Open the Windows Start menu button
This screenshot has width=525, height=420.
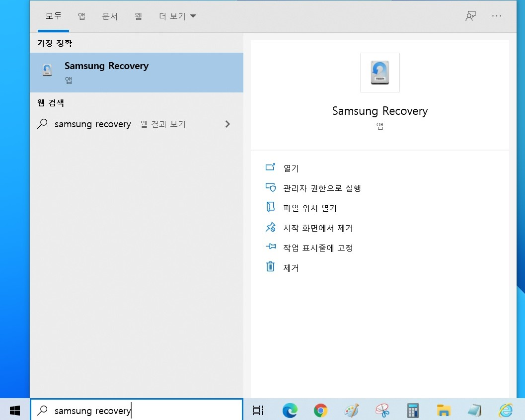tap(15, 410)
